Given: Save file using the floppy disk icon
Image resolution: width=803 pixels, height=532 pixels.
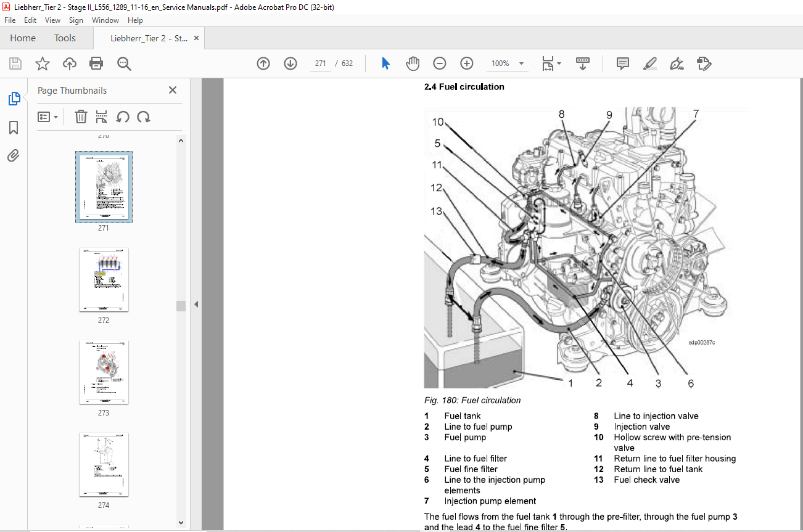Looking at the screenshot, I should 15,63.
